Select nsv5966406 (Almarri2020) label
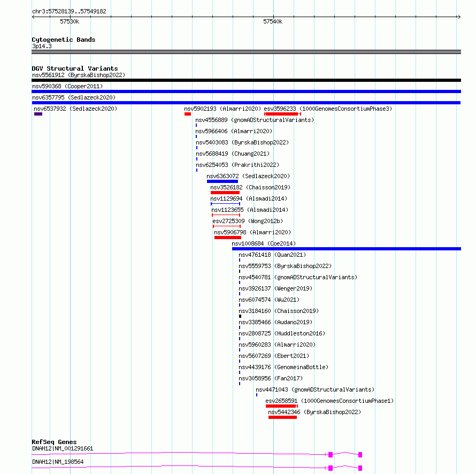This screenshot has width=476, height=474. point(234,131)
